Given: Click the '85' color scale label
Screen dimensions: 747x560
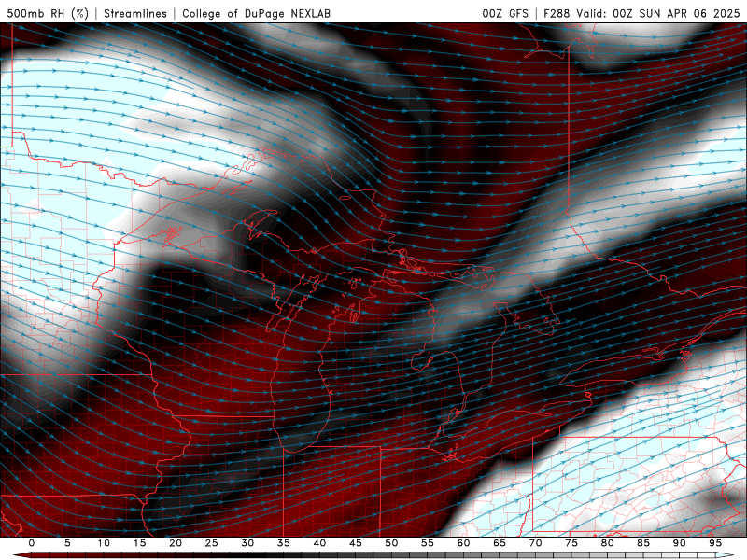Looking at the screenshot, I should click(x=643, y=543).
